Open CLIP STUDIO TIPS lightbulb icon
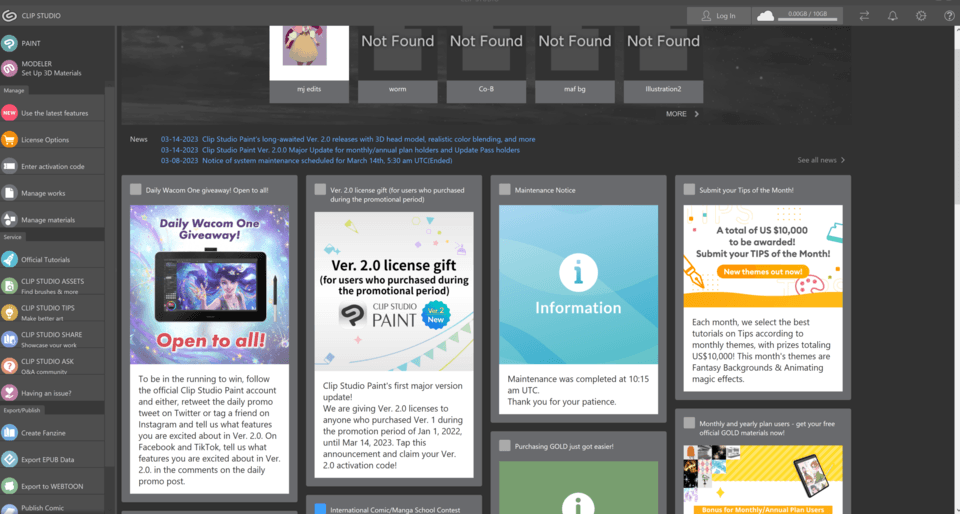This screenshot has width=960, height=514. coord(9,313)
